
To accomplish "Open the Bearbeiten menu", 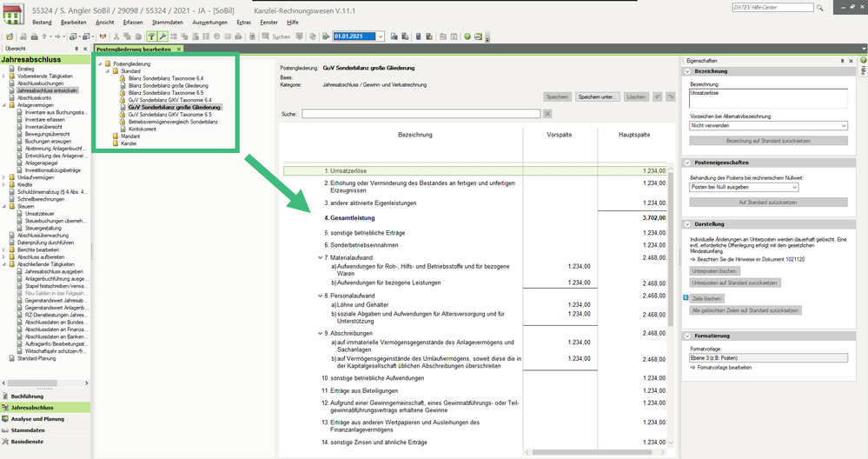I will 74,22.
